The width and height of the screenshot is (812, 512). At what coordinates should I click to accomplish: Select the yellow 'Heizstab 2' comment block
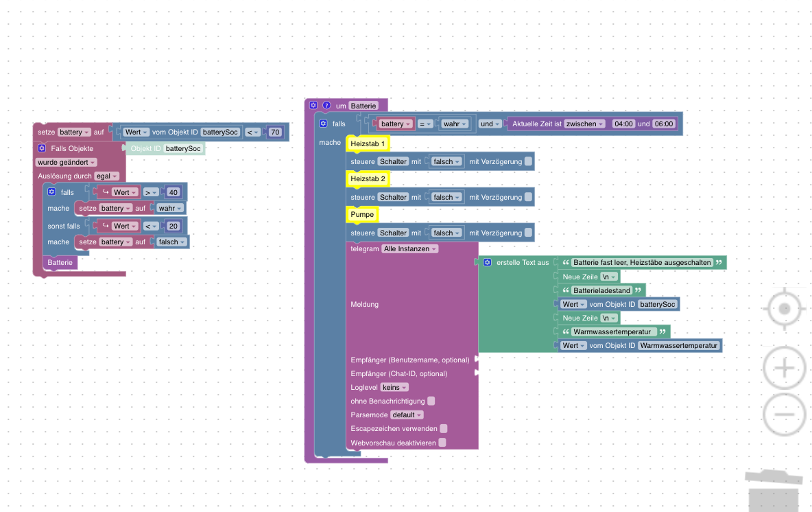368,178
